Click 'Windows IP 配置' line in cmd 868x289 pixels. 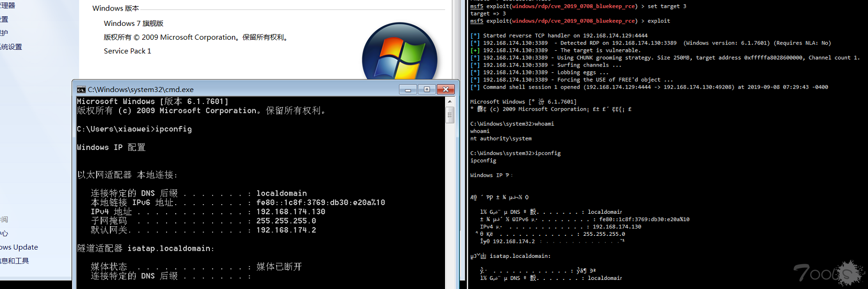click(x=111, y=148)
